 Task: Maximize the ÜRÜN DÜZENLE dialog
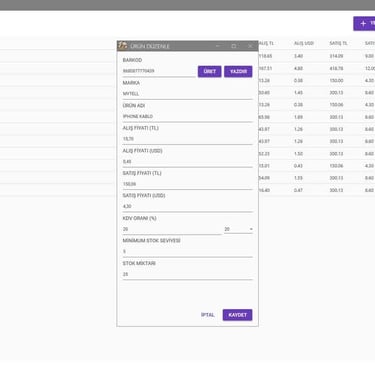click(234, 46)
